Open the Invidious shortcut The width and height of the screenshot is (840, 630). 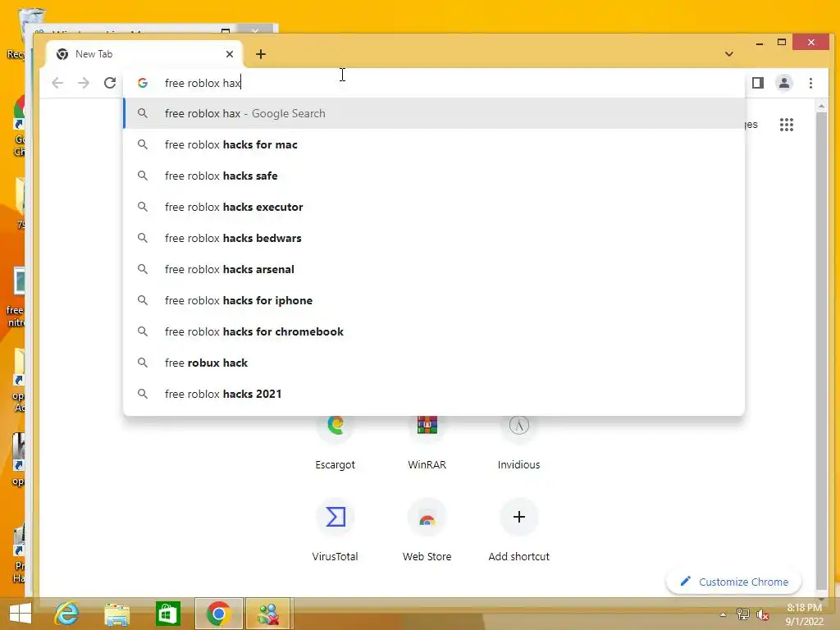(518, 442)
